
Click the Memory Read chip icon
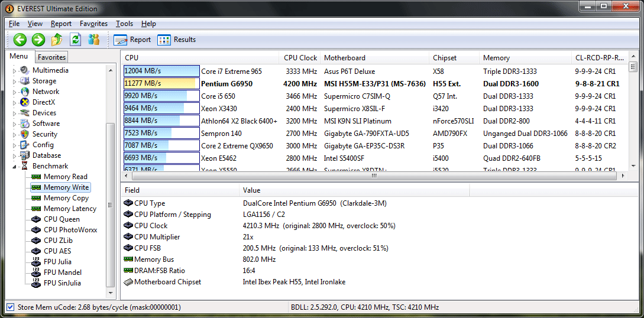tap(36, 177)
